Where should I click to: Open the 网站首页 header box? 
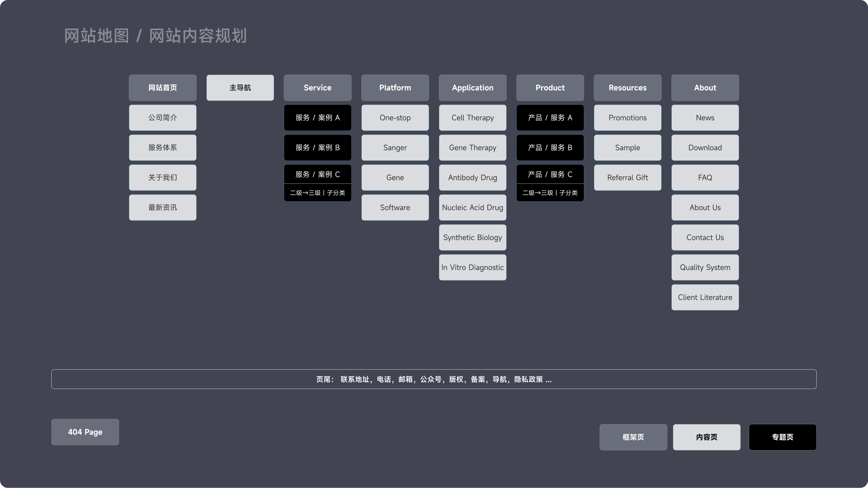163,88
